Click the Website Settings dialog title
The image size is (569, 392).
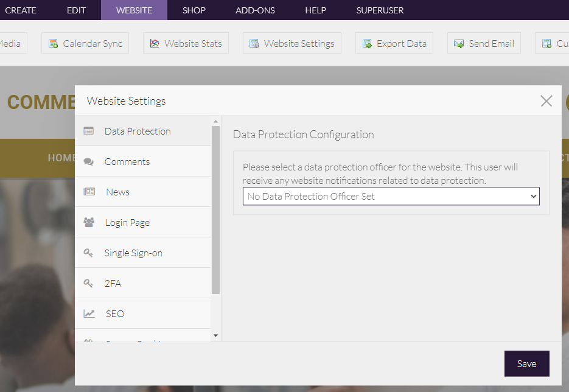[126, 101]
